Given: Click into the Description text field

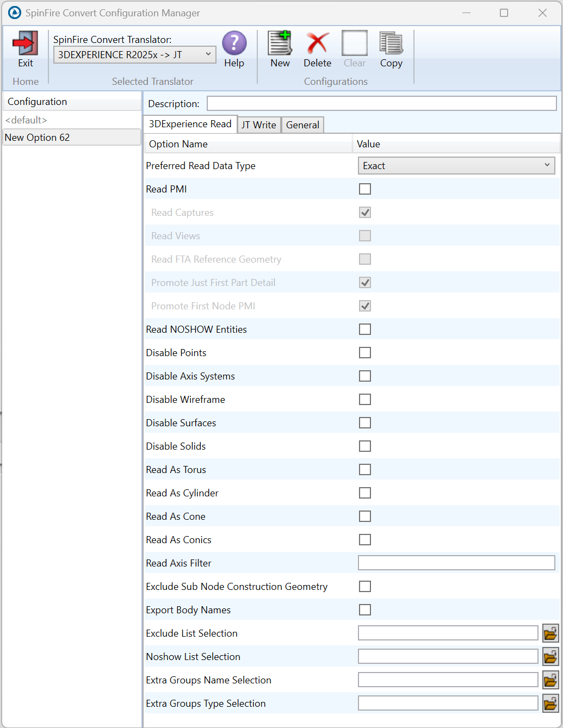Looking at the screenshot, I should (x=381, y=103).
